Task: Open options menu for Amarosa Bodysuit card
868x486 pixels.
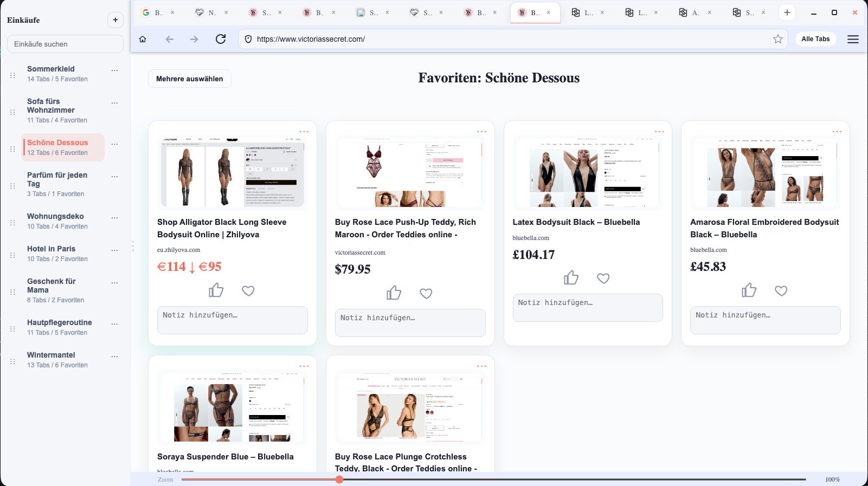Action: pyautogui.click(x=837, y=132)
